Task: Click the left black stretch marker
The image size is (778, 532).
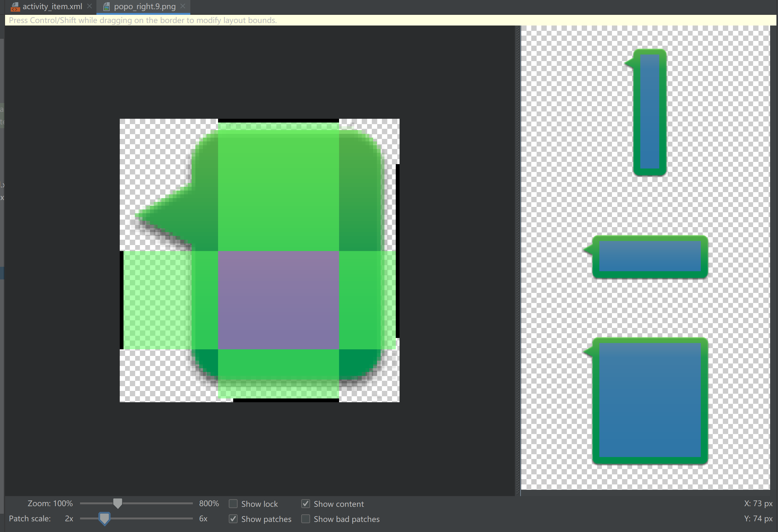Action: tap(122, 300)
